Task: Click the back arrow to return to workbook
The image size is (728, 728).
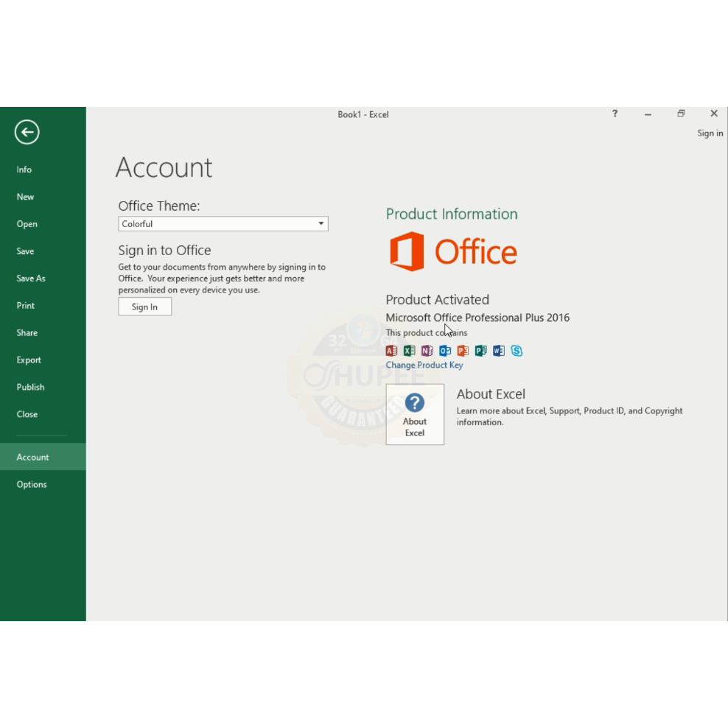Action: tap(27, 133)
